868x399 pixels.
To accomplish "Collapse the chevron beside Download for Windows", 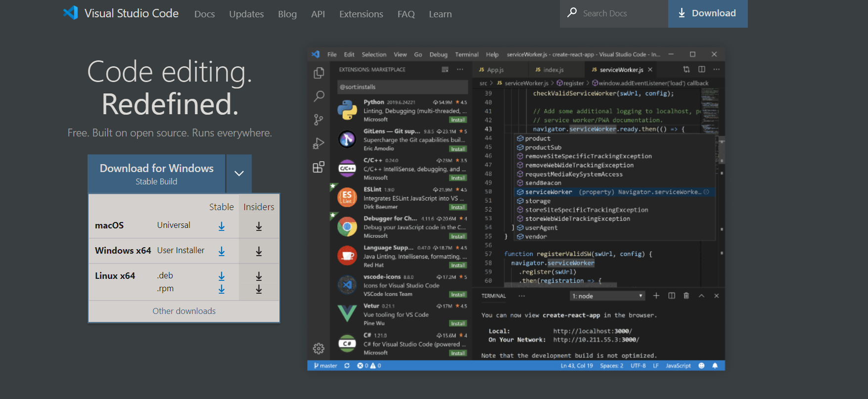I will pos(239,174).
